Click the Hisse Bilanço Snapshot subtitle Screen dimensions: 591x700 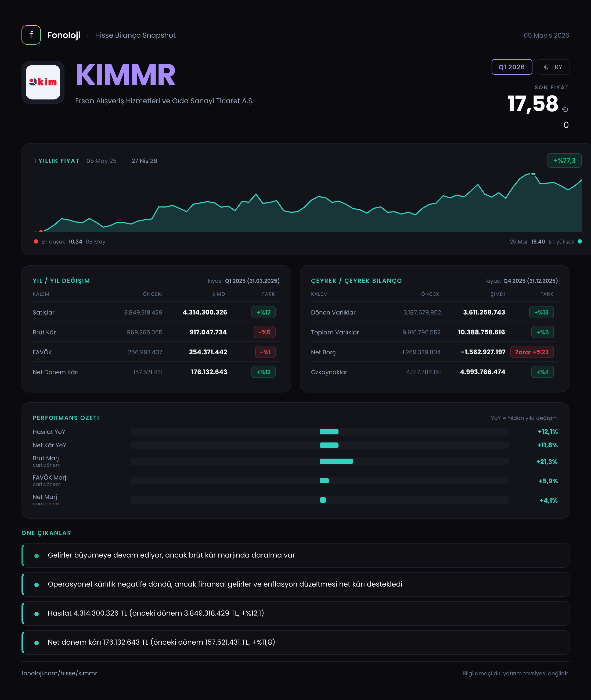[x=135, y=35]
